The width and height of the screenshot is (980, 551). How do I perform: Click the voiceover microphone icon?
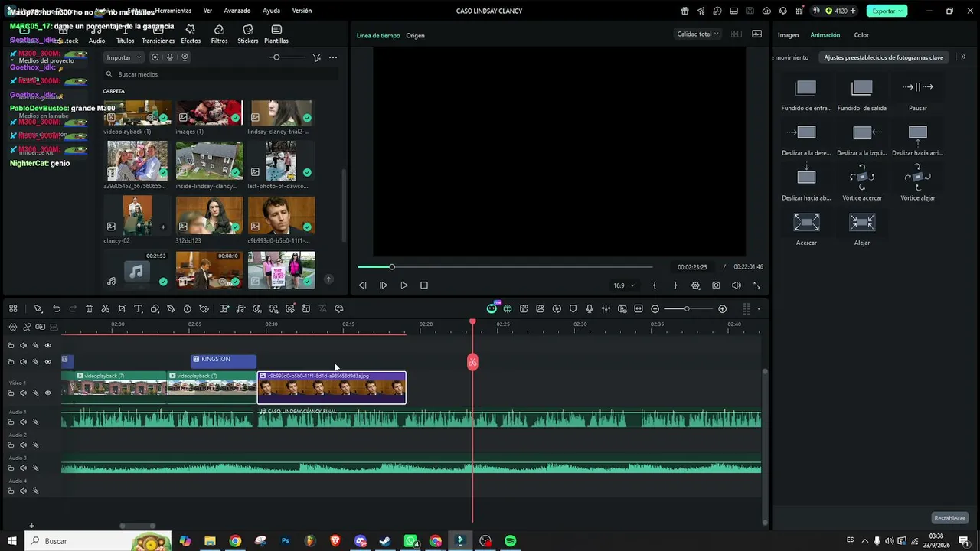pyautogui.click(x=590, y=309)
